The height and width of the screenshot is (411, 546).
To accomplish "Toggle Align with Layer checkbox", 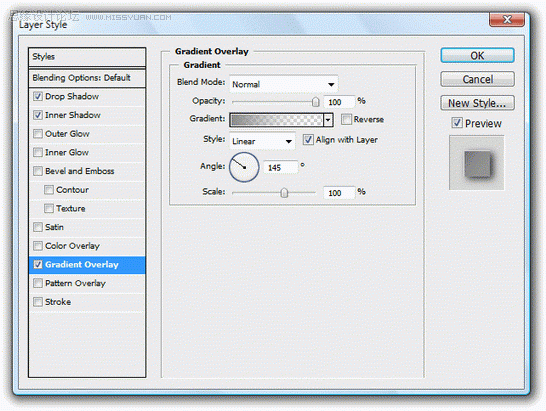I will pos(308,140).
